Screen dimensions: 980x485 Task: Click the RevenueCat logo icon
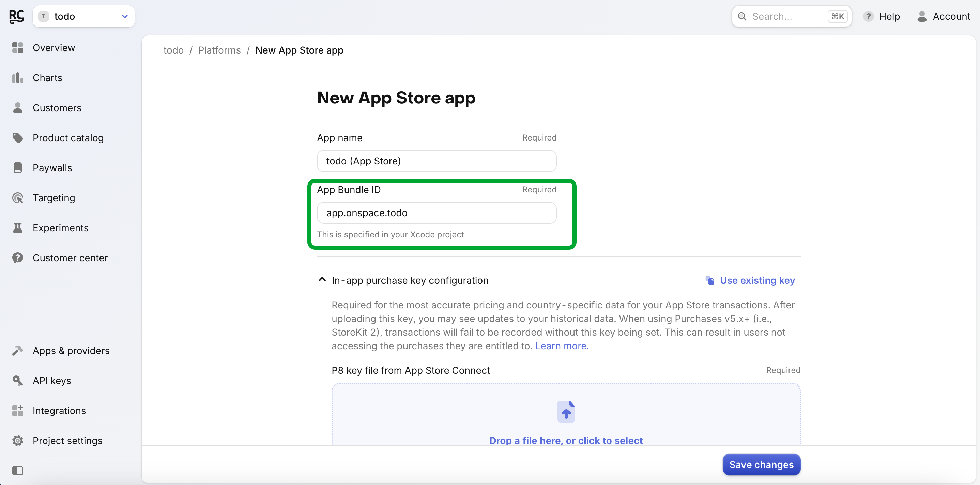16,16
